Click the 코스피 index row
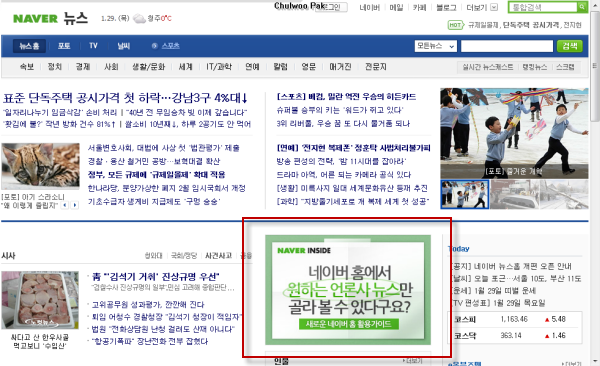Image resolution: width=600 pixels, height=366 pixels. pos(514,319)
